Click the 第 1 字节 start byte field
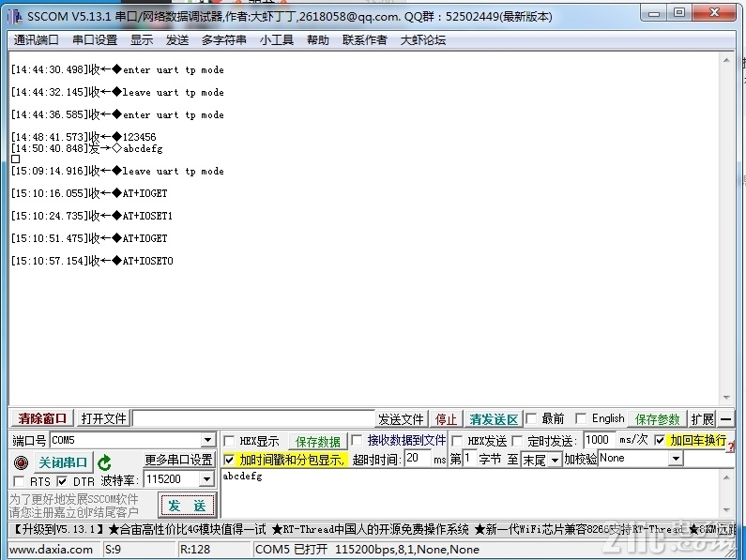The height and width of the screenshot is (560, 746). click(469, 459)
